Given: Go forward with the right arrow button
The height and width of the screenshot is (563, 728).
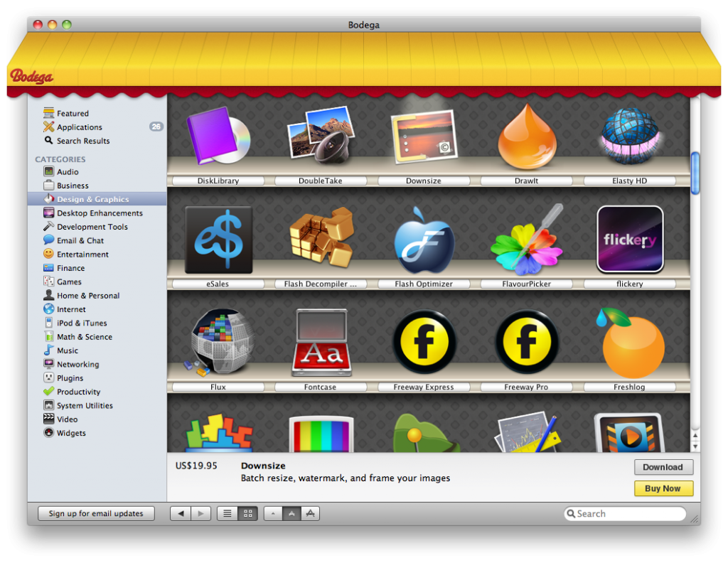Looking at the screenshot, I should click(x=200, y=513).
